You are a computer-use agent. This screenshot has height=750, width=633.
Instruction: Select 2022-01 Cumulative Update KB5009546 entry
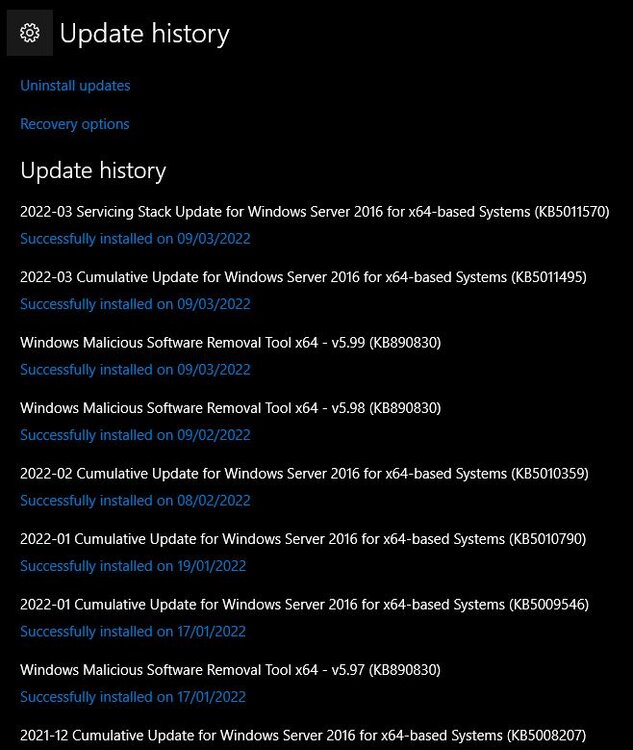[304, 605]
